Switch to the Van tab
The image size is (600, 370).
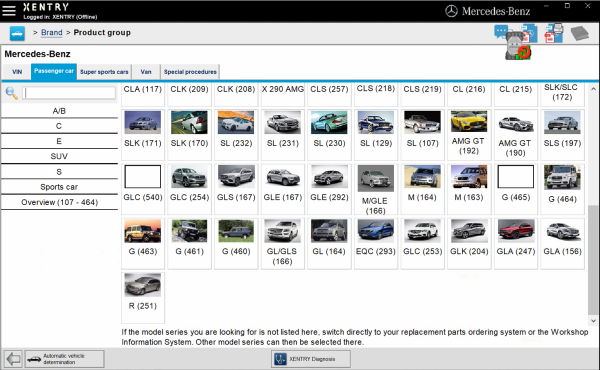pos(146,72)
